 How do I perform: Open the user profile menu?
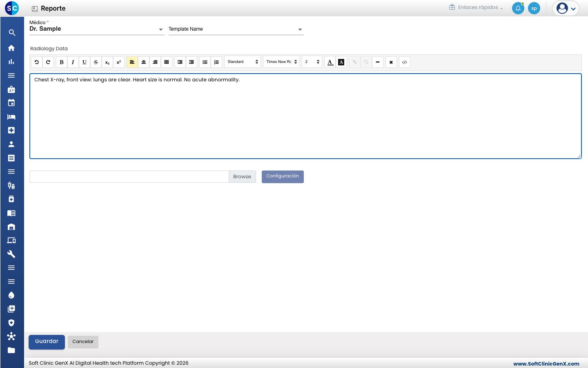point(566,8)
